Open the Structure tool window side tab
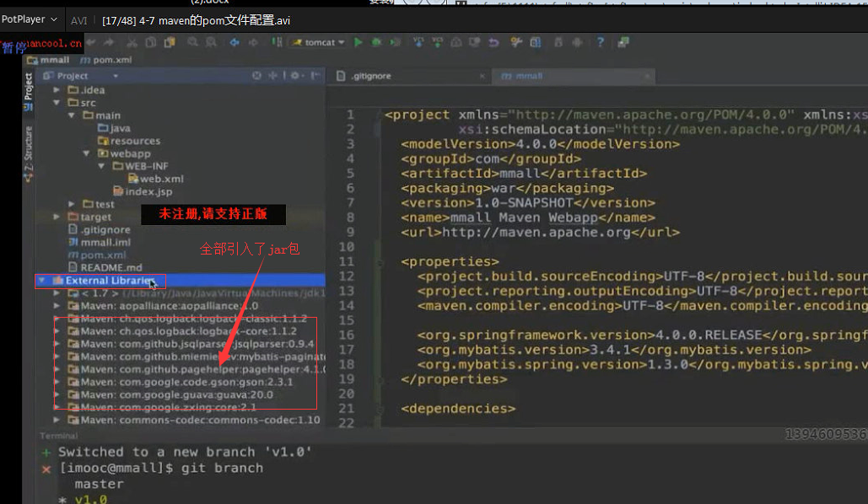The width and height of the screenshot is (868, 504). click(28, 154)
